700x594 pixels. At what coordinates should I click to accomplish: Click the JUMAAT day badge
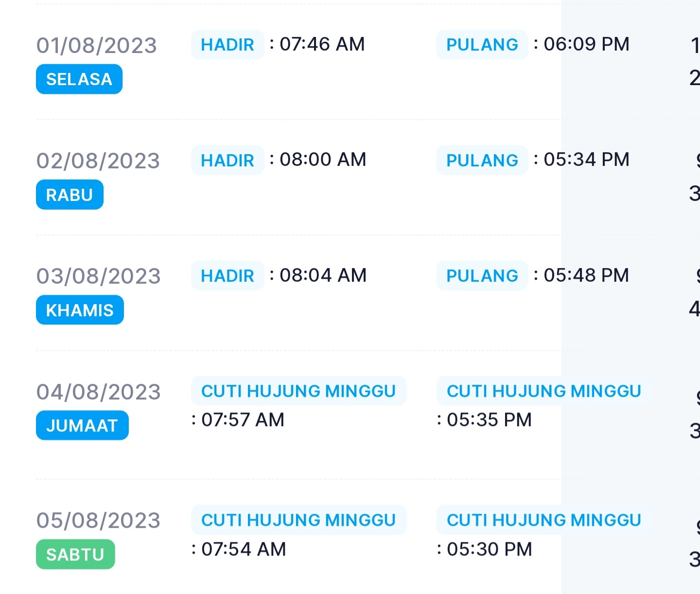[82, 425]
